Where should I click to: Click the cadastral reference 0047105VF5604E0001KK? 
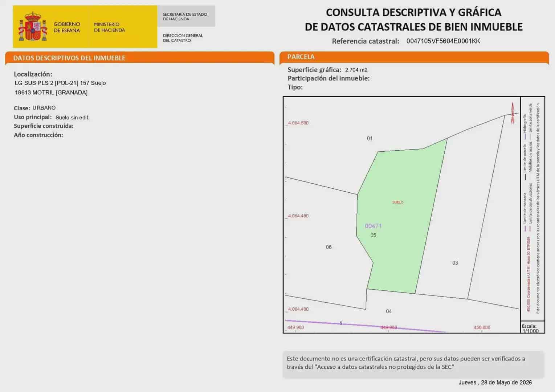[x=443, y=41]
